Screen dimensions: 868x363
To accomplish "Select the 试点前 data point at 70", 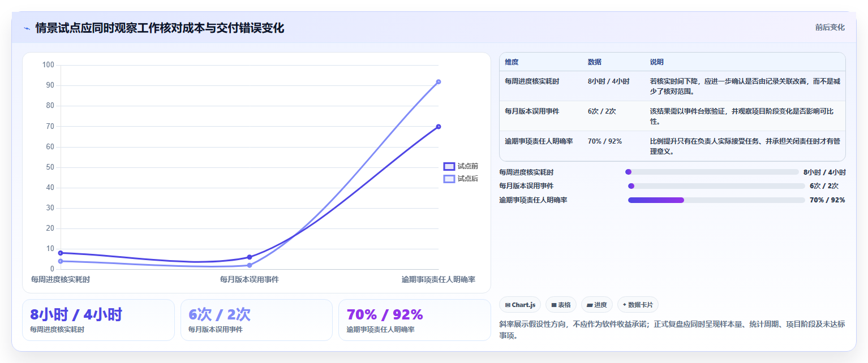I will (x=439, y=127).
